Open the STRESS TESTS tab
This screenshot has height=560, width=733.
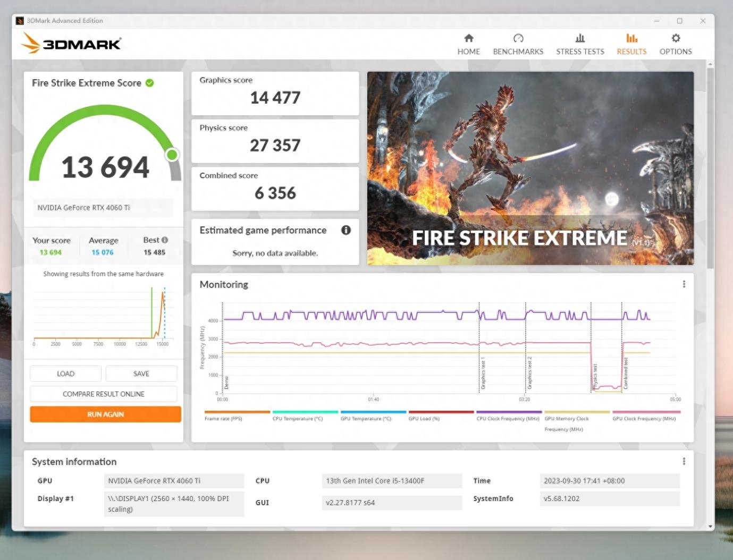tap(580, 45)
